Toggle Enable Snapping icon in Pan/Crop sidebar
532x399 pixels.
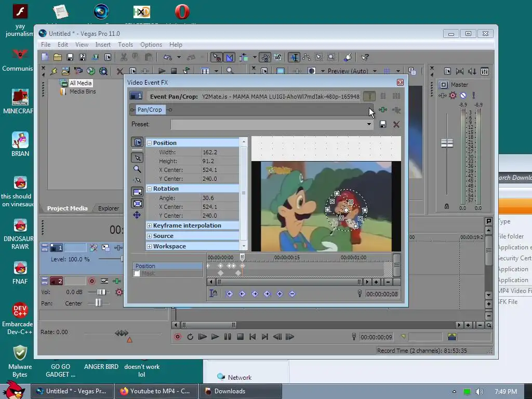click(137, 180)
